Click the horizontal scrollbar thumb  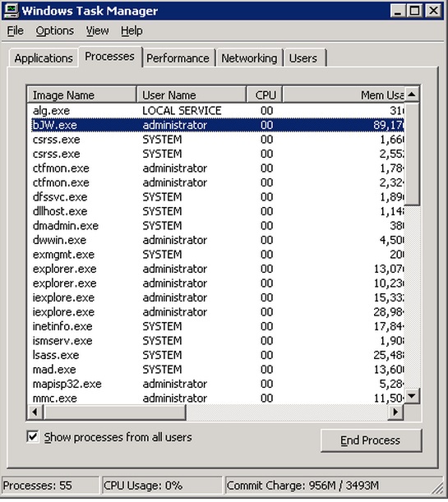coord(114,412)
